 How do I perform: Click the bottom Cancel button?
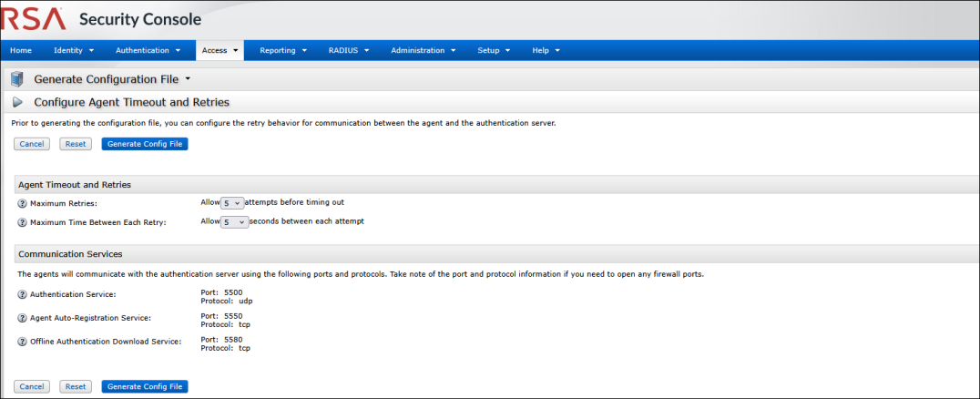tap(32, 386)
